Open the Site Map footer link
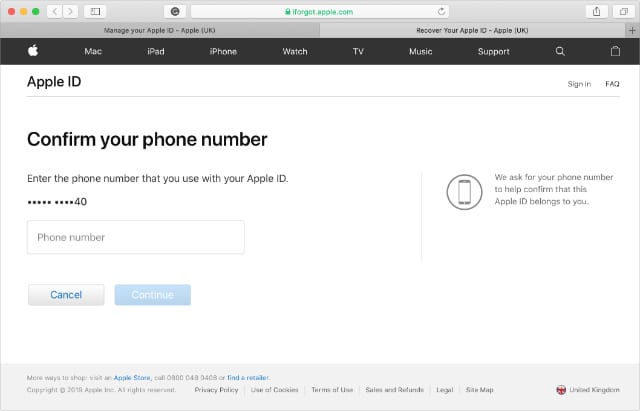 click(x=480, y=390)
